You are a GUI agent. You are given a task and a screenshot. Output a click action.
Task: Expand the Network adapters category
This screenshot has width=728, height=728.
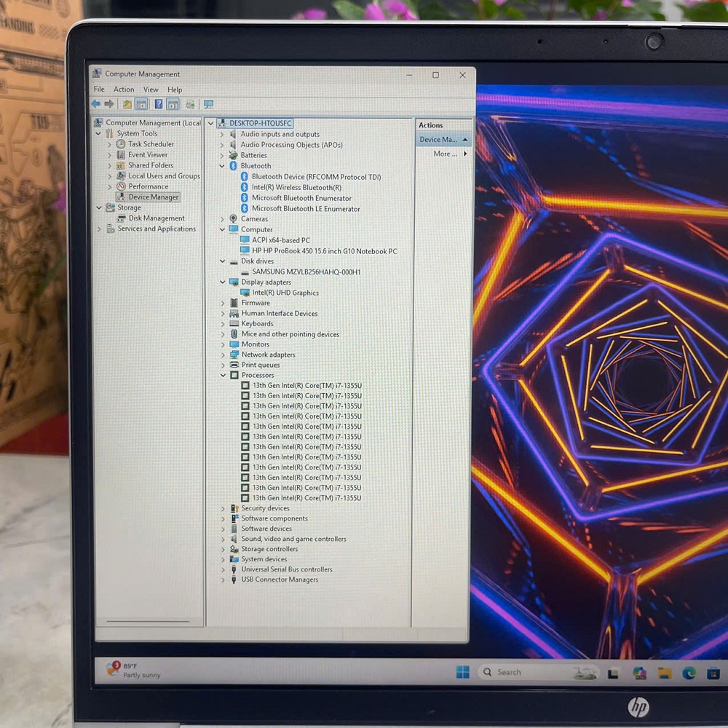click(x=223, y=355)
